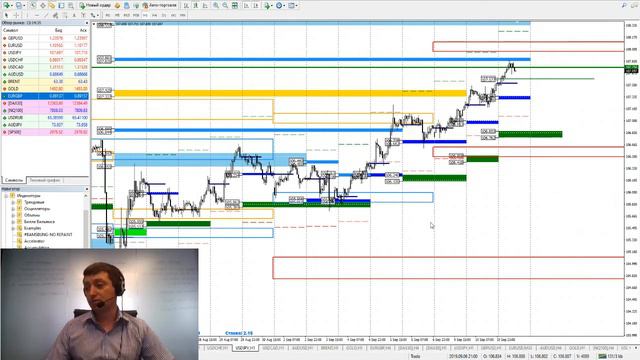Open the Data Window toolbar icon
The image size is (640, 360).
pos(42,5)
